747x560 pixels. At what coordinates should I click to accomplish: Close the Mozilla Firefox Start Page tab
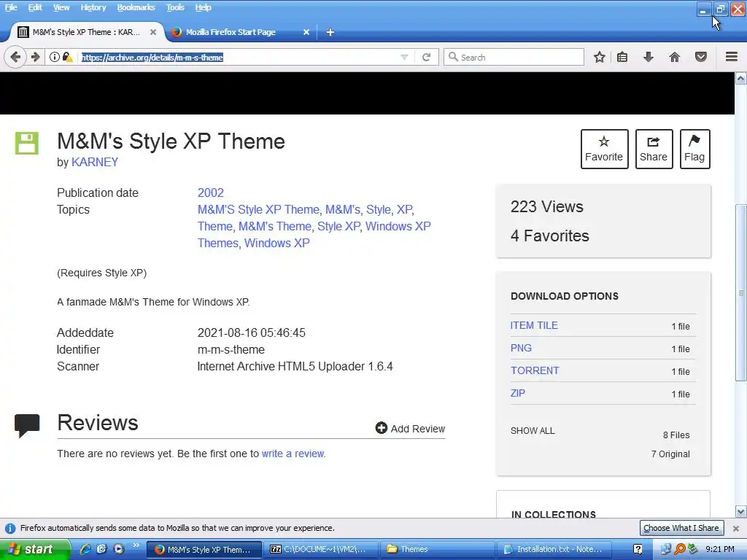coord(306,32)
